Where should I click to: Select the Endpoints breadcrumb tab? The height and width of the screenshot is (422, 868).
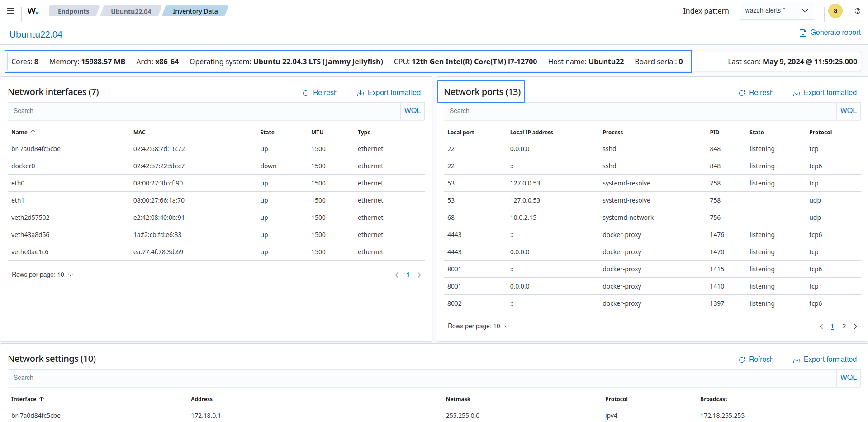click(73, 11)
